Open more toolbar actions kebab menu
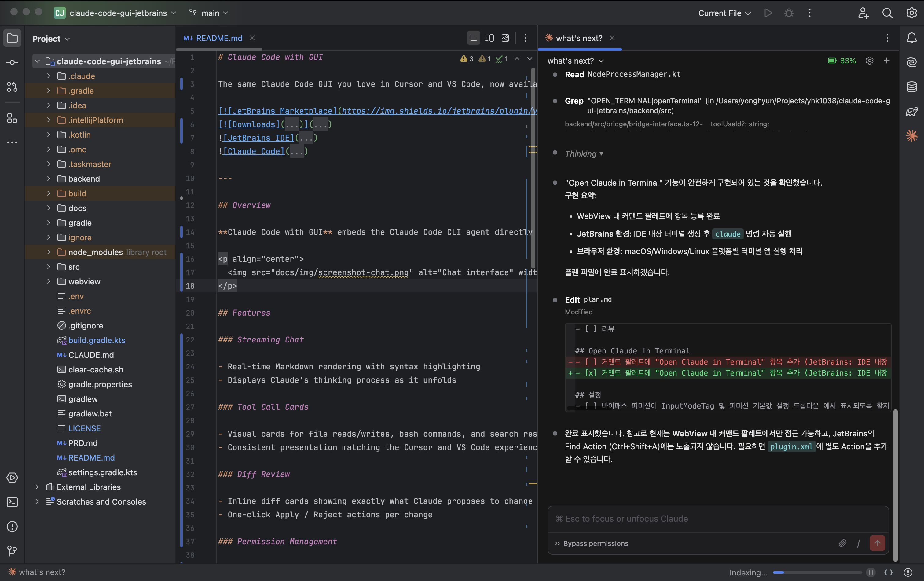 (x=810, y=13)
